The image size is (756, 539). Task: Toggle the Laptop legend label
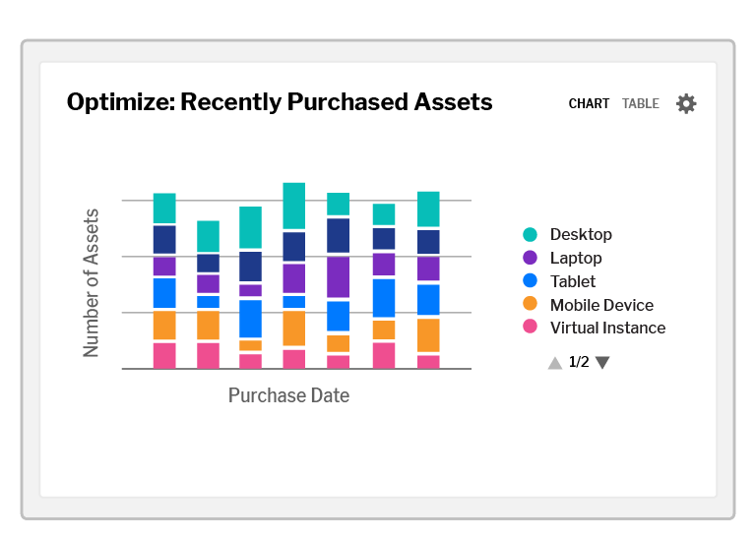coord(576,258)
